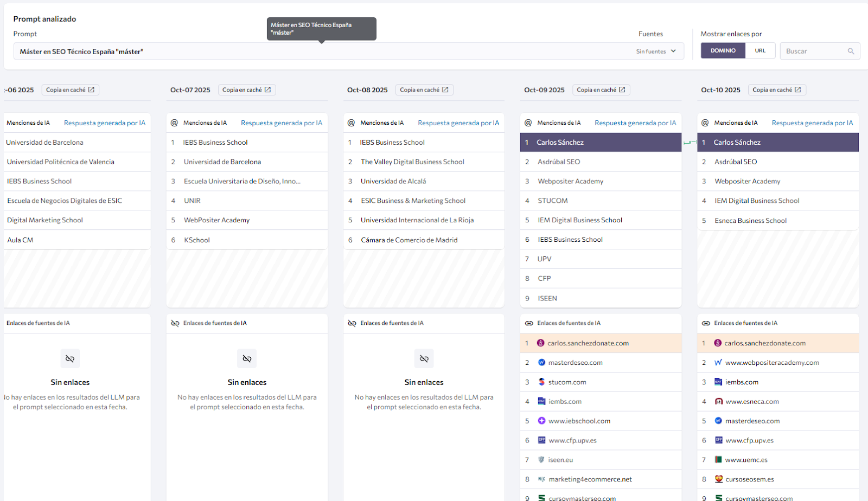The height and width of the screenshot is (501, 868).
Task: Switch link display to DOMINIO
Action: click(723, 51)
